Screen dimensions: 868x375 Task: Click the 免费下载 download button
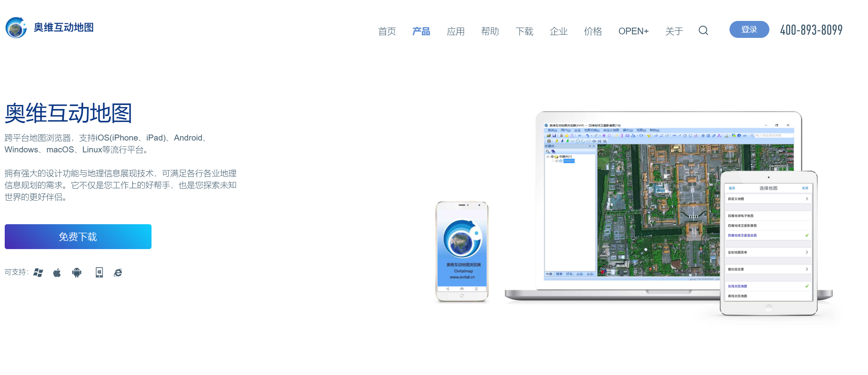(78, 236)
